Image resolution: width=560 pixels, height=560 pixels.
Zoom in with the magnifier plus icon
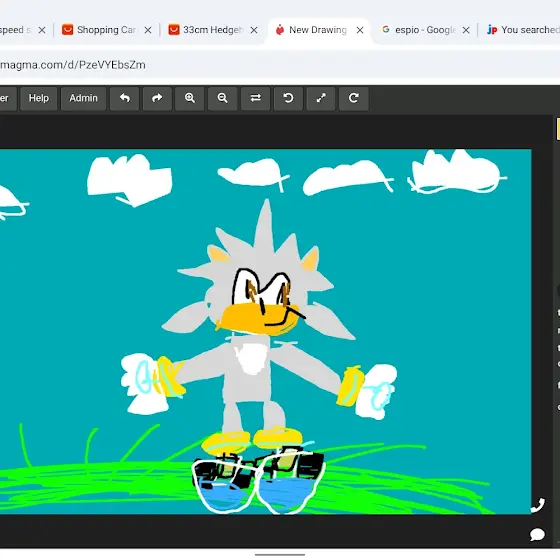190,98
